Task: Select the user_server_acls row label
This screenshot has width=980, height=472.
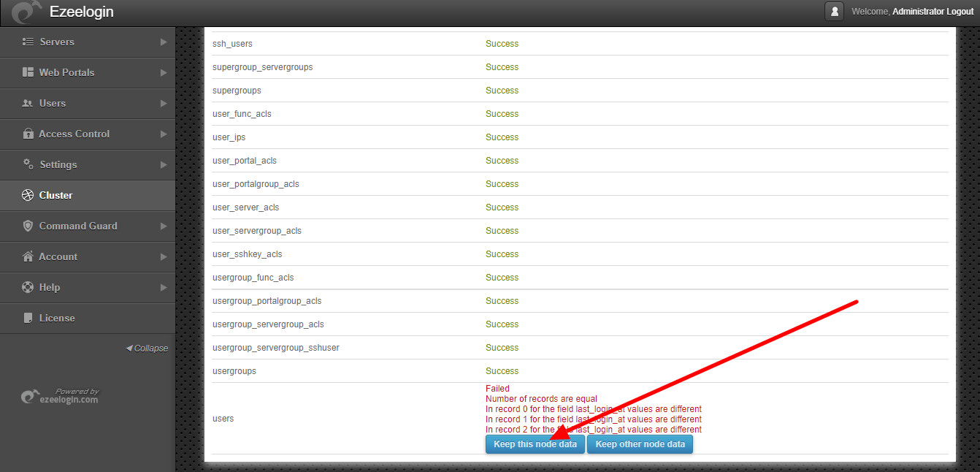Action: [x=245, y=208]
